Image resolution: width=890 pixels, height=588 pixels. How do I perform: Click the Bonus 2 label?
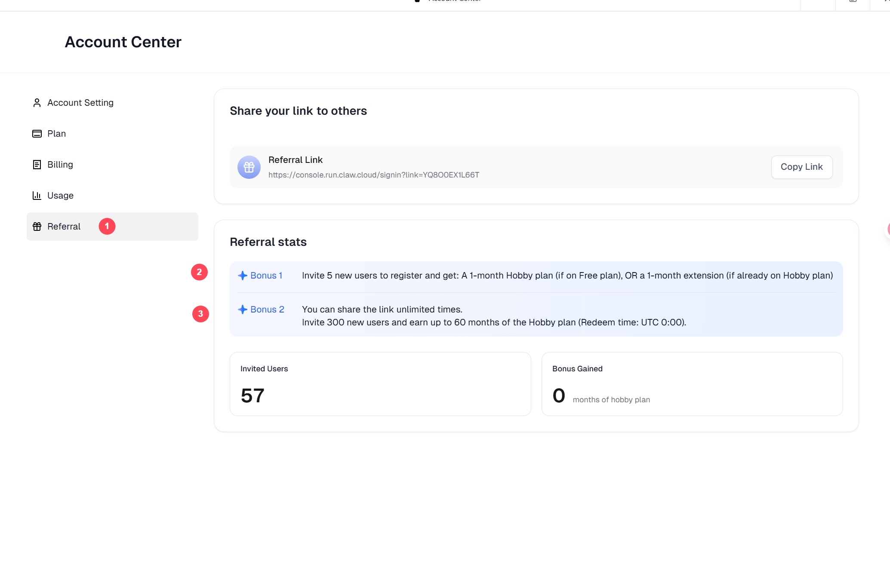[x=267, y=309]
